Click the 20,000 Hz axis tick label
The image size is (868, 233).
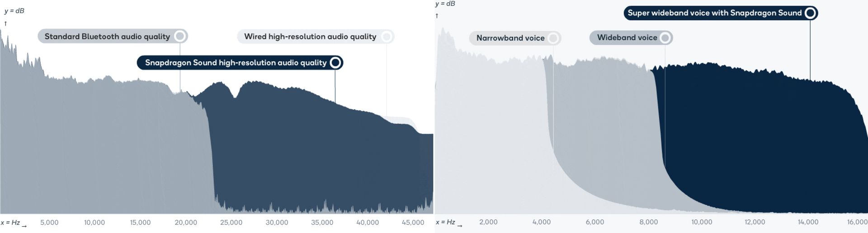pos(186,223)
